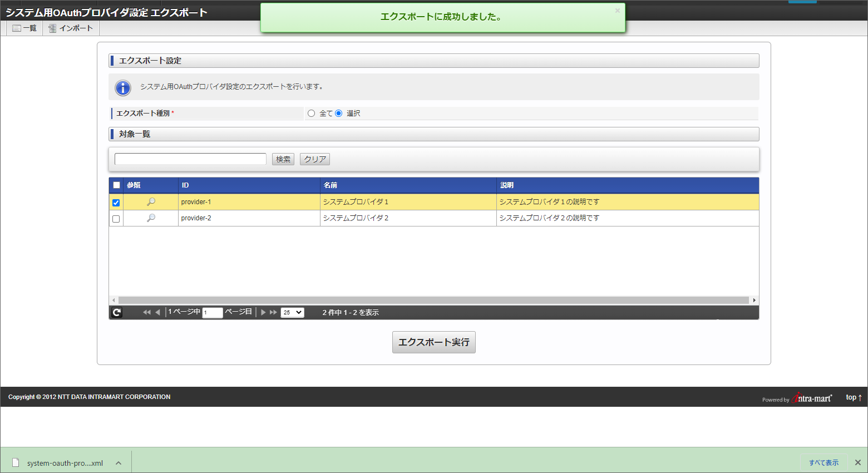Click the intra-mart logo in footer
This screenshot has width=868, height=473.
click(x=812, y=398)
